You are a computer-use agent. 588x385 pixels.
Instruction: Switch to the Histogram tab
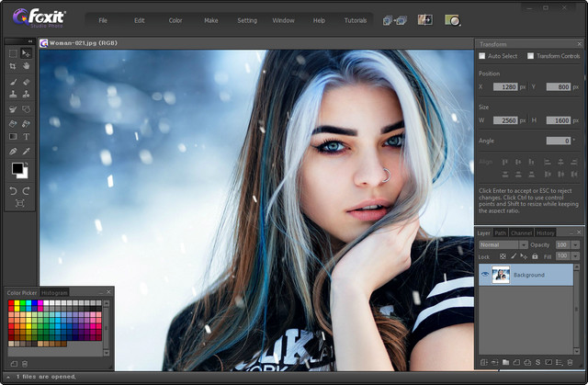click(55, 292)
